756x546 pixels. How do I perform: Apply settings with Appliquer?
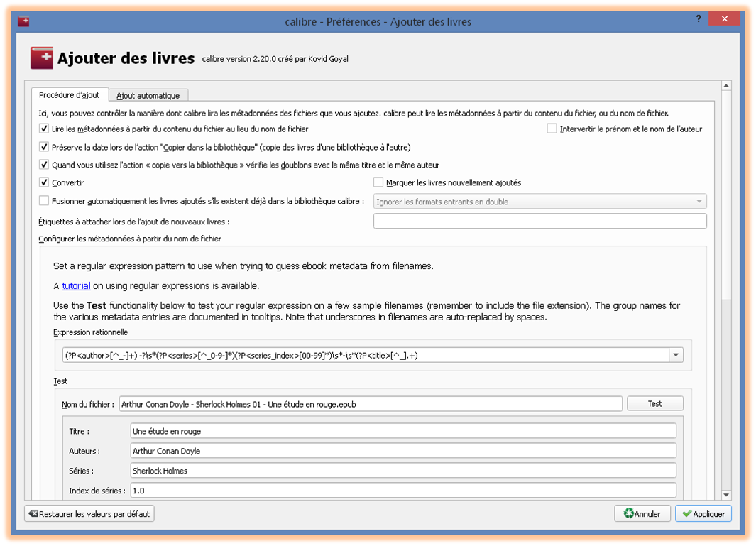703,513
